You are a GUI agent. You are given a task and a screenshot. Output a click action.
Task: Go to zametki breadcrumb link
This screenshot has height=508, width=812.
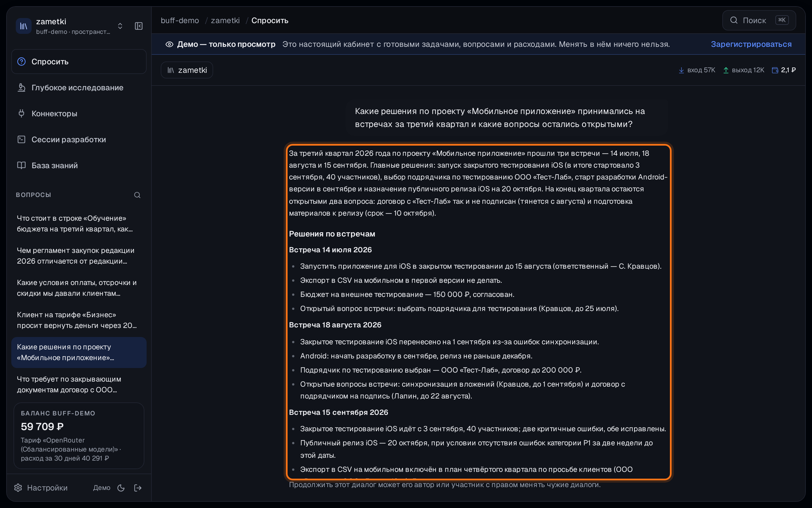tap(225, 21)
